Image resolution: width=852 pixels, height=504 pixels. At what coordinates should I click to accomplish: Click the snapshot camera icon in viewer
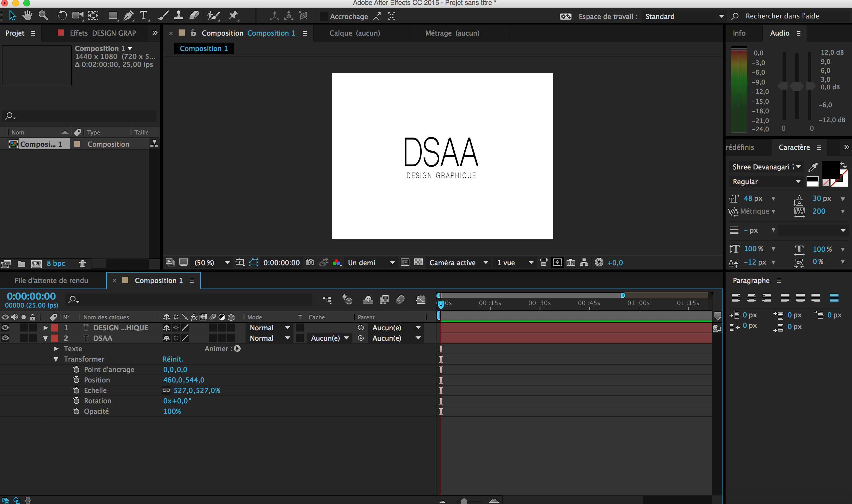(310, 262)
